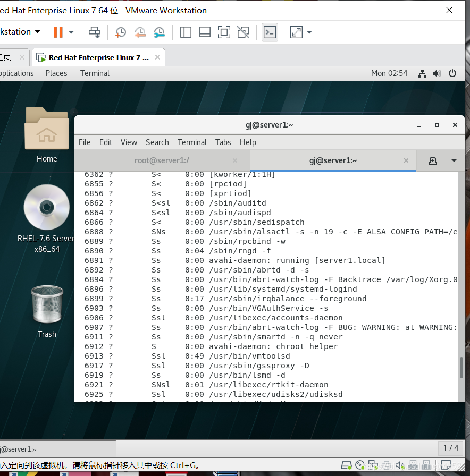
Task: Minimize the gj@server1 terminal window
Action: [x=419, y=125]
